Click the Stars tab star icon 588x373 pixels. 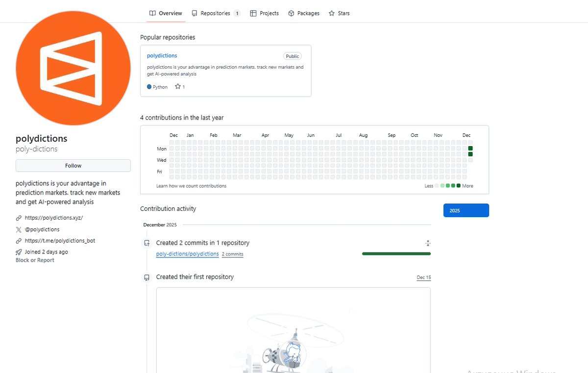click(332, 13)
